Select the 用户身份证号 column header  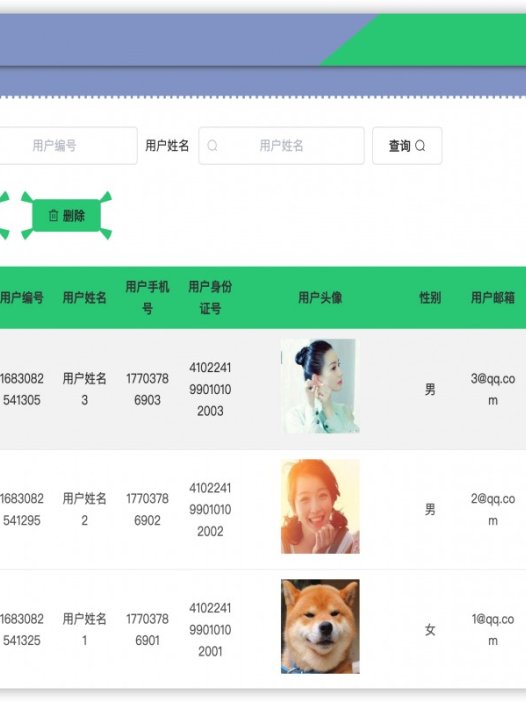click(210, 297)
